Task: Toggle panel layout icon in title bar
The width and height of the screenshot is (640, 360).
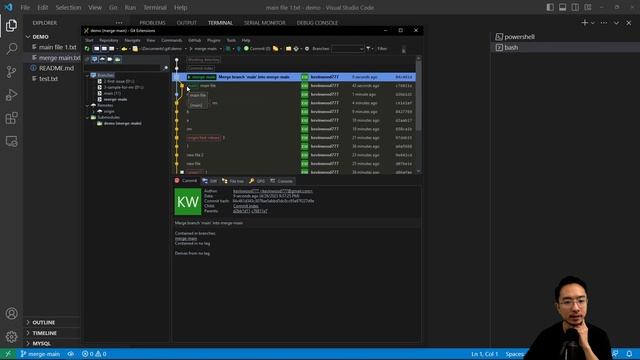Action: 562,7
